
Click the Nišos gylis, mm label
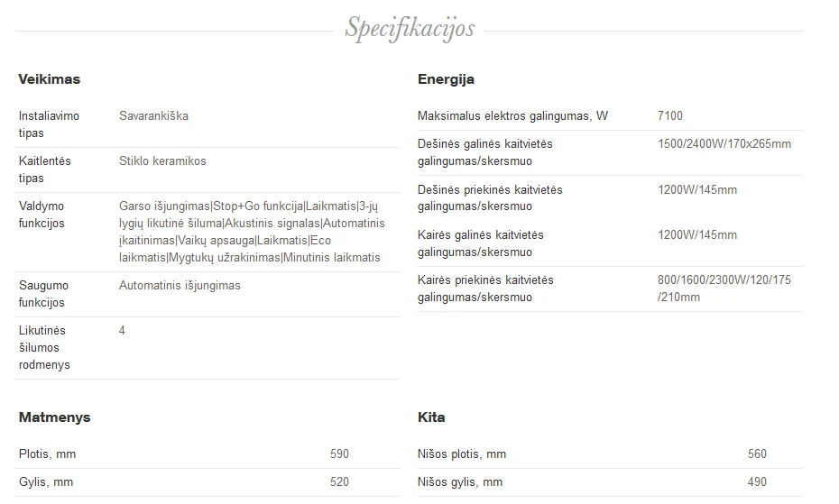tap(459, 482)
